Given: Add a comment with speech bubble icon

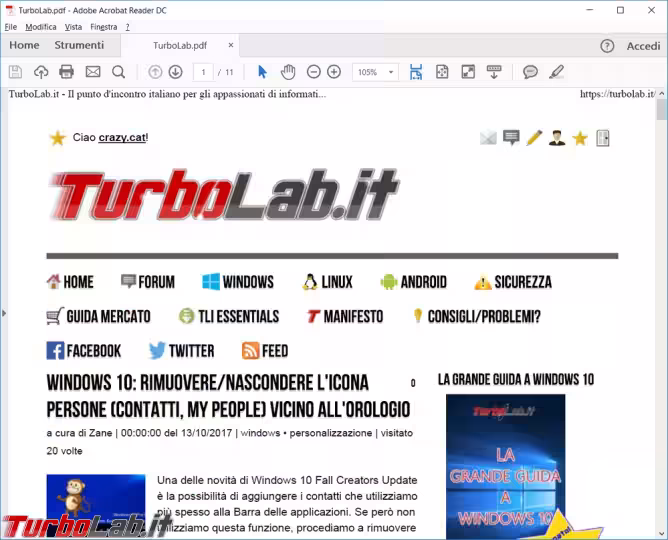Looking at the screenshot, I should point(530,72).
